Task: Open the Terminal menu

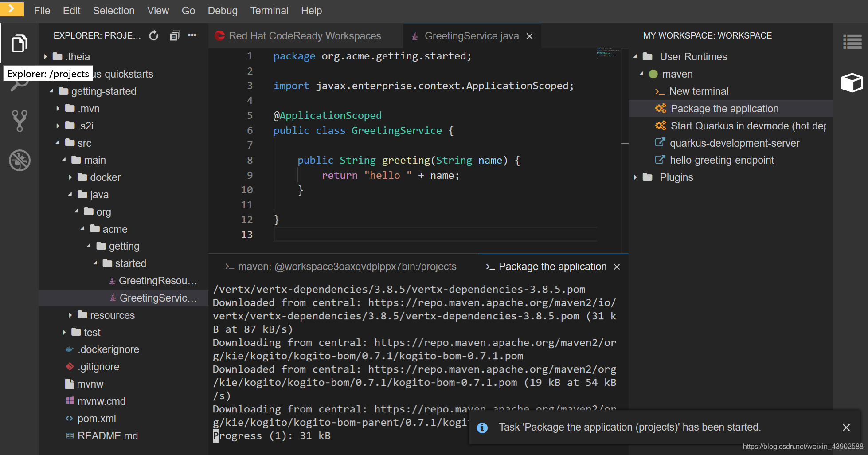Action: (269, 11)
